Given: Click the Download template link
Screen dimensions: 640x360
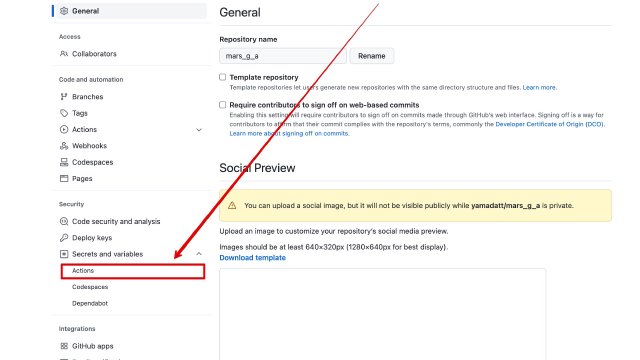Looking at the screenshot, I should click(252, 258).
